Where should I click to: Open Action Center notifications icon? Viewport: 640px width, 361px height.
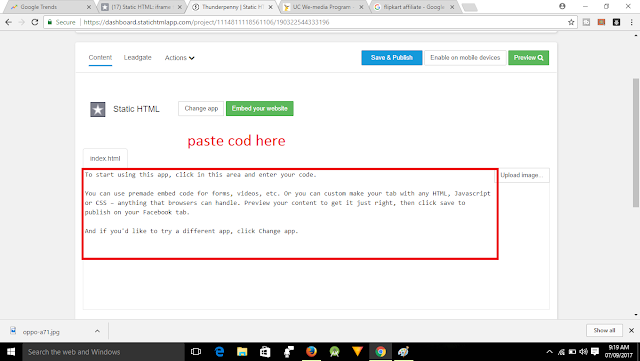pyautogui.click(x=595, y=352)
